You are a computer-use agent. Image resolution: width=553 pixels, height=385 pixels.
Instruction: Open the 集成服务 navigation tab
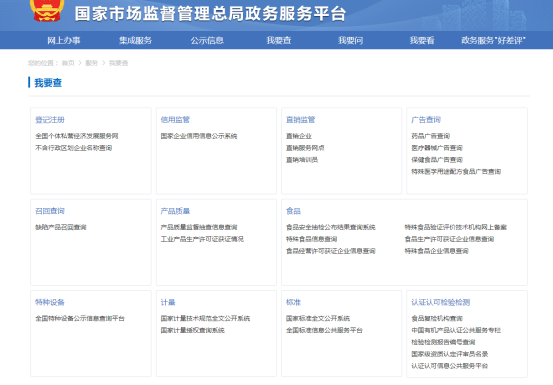click(135, 41)
